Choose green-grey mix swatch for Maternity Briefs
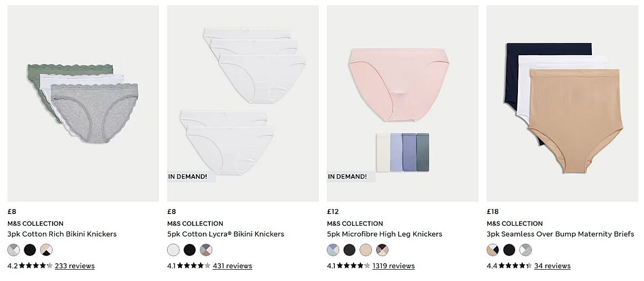The image size is (644, 281). tap(525, 250)
